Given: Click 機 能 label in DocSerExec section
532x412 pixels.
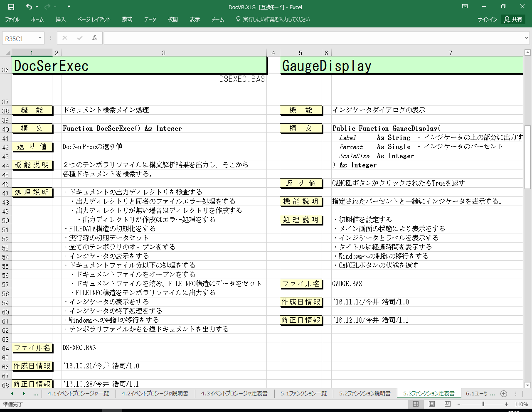Looking at the screenshot, I should pos(32,110).
